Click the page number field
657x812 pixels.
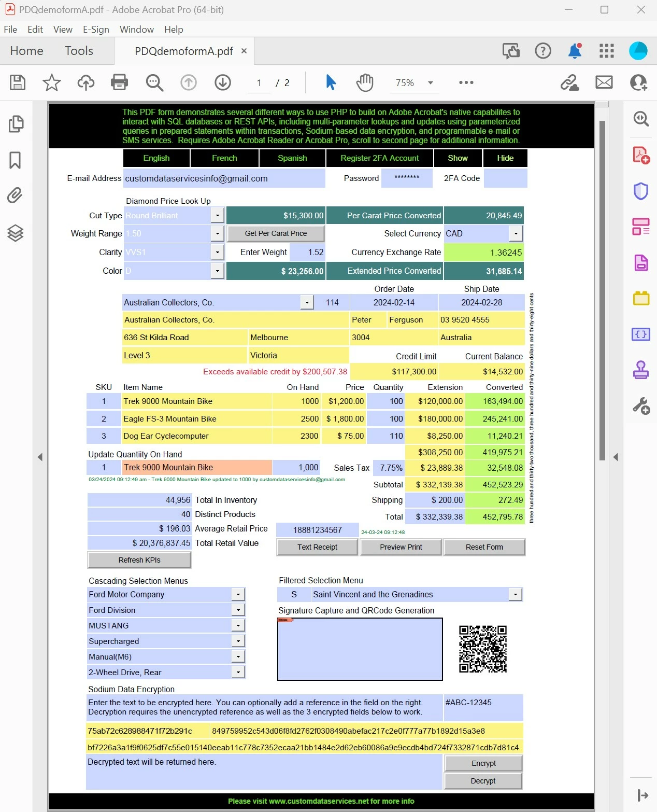[x=259, y=83]
